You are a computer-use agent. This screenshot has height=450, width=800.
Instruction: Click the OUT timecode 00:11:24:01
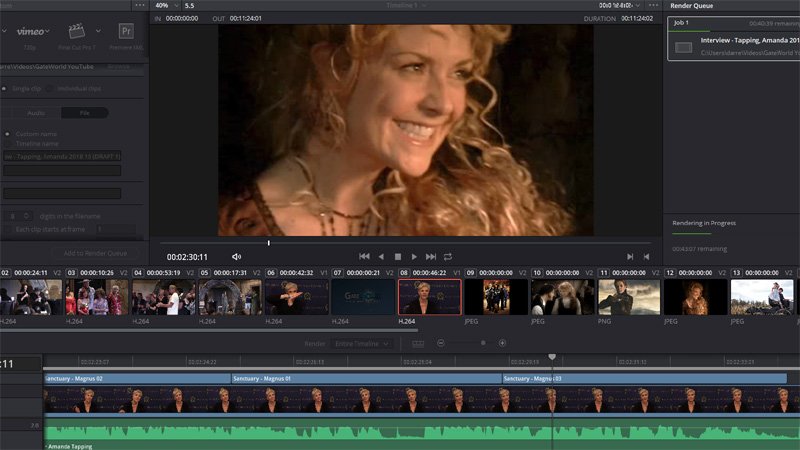click(x=245, y=18)
